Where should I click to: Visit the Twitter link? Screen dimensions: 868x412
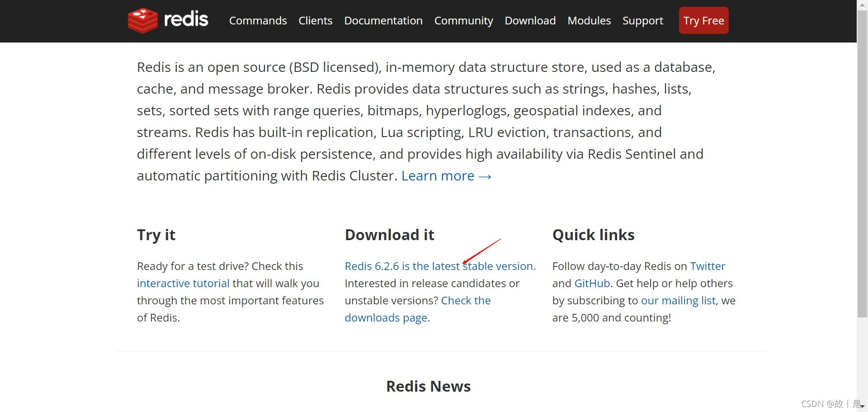[x=707, y=266]
